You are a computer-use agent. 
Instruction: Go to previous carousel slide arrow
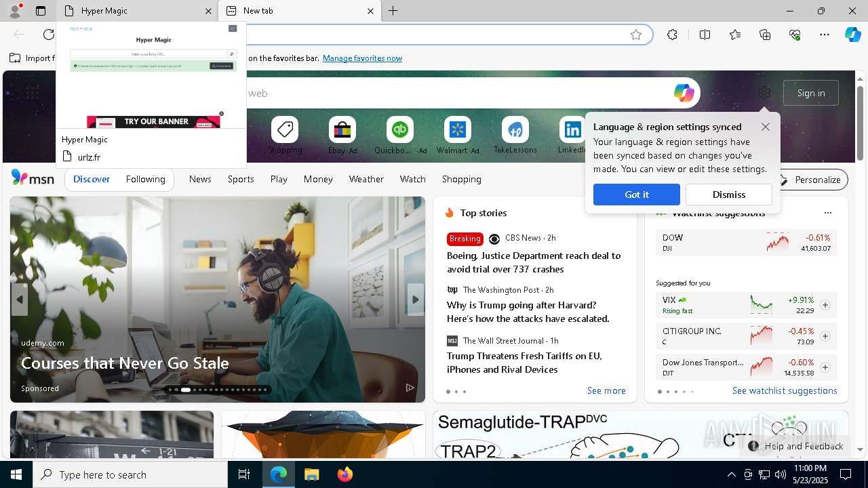coord(20,300)
